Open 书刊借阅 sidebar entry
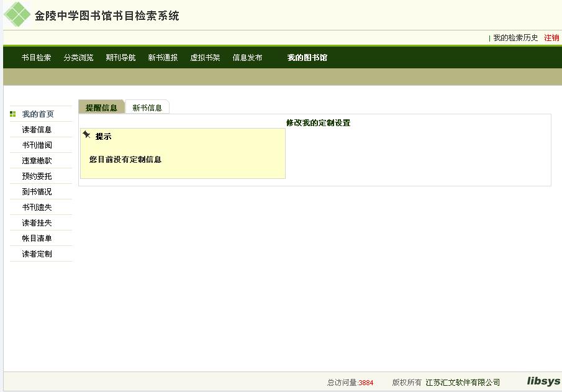The image size is (562, 392). tap(37, 145)
